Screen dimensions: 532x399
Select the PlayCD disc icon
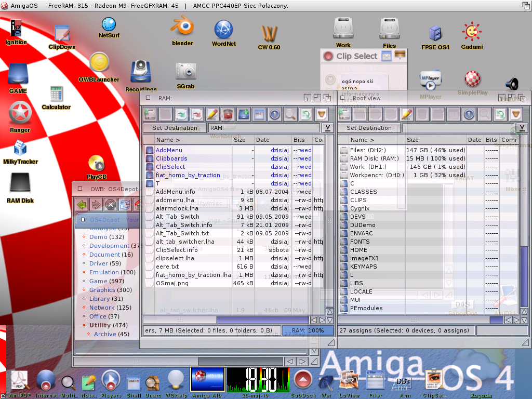(97, 167)
